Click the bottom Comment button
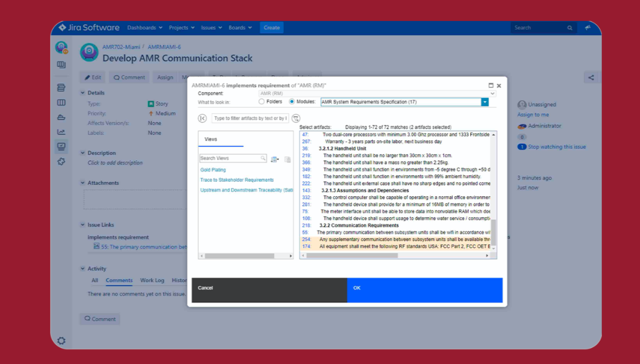 [100, 319]
